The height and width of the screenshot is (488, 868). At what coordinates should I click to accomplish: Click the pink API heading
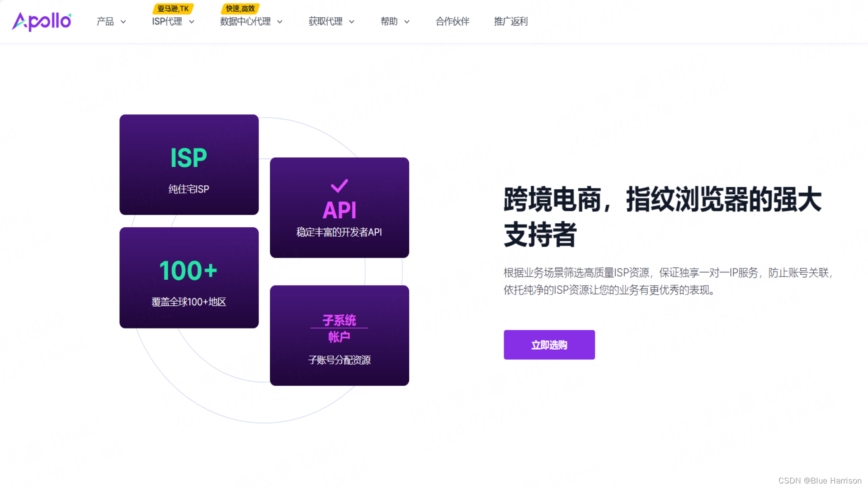click(x=339, y=210)
